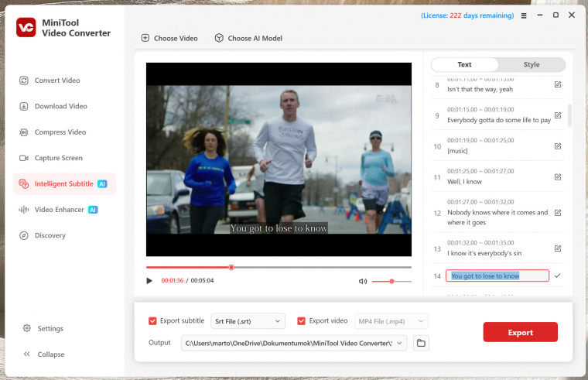Play the video preview

point(149,281)
